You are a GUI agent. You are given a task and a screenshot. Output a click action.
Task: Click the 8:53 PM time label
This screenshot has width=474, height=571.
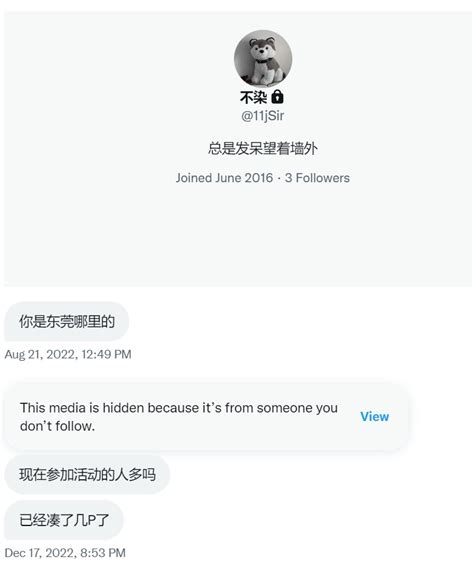point(103,553)
